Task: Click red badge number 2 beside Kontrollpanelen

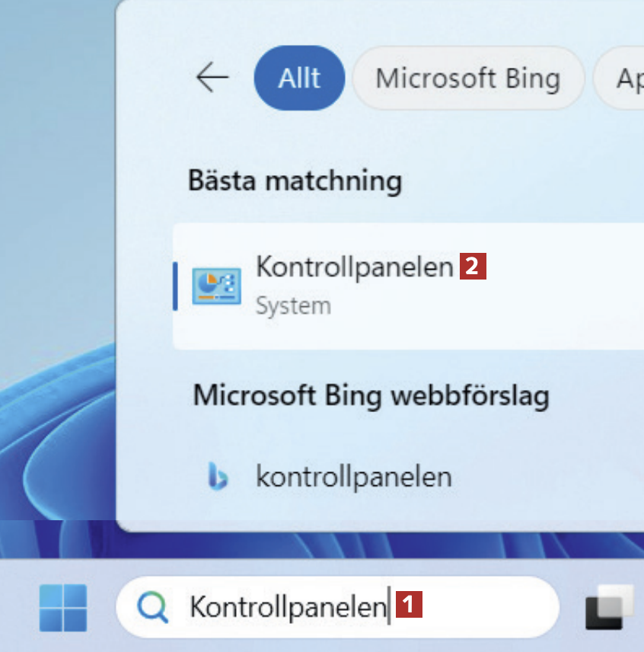Action: [473, 267]
